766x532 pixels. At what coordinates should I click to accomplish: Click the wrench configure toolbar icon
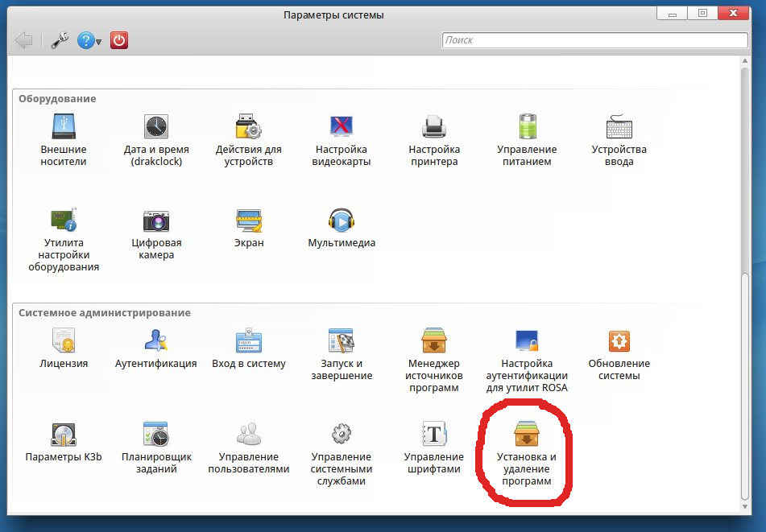coord(60,40)
